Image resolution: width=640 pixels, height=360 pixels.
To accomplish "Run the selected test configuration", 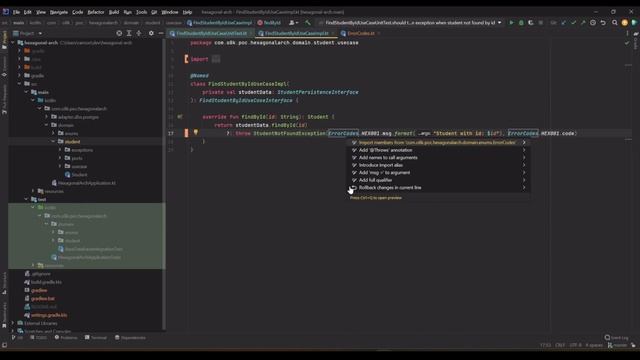I will 511,23.
